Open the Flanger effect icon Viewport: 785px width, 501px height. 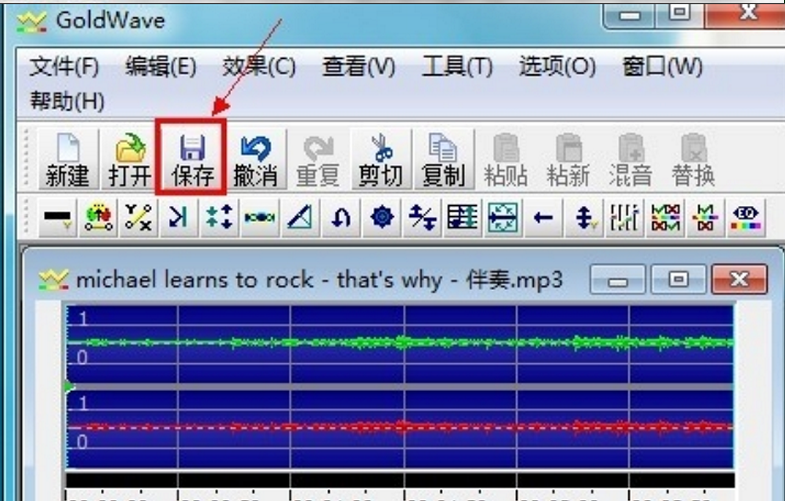click(260, 218)
